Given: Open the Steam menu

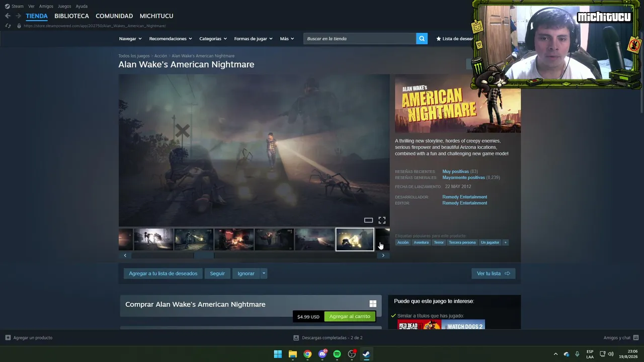Looking at the screenshot, I should pyautogui.click(x=15, y=7).
